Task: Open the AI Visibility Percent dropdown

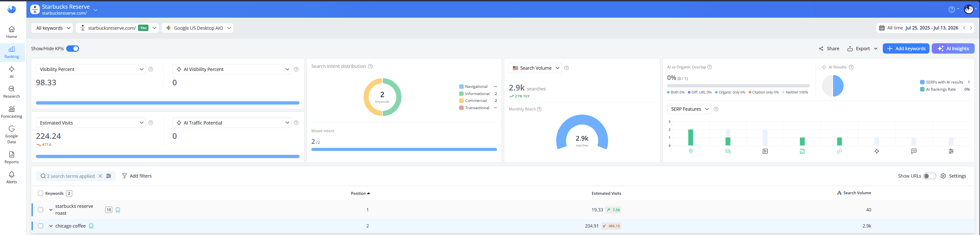Action: (232, 69)
